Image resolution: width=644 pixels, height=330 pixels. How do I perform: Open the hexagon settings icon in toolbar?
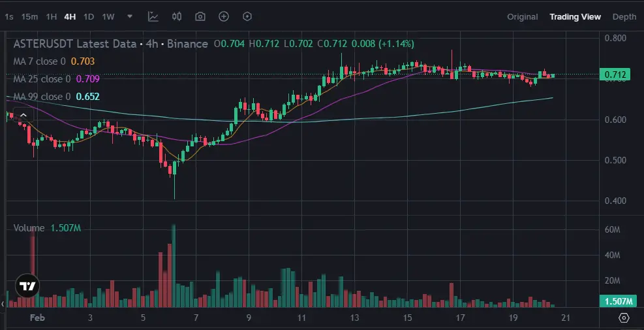click(x=247, y=16)
